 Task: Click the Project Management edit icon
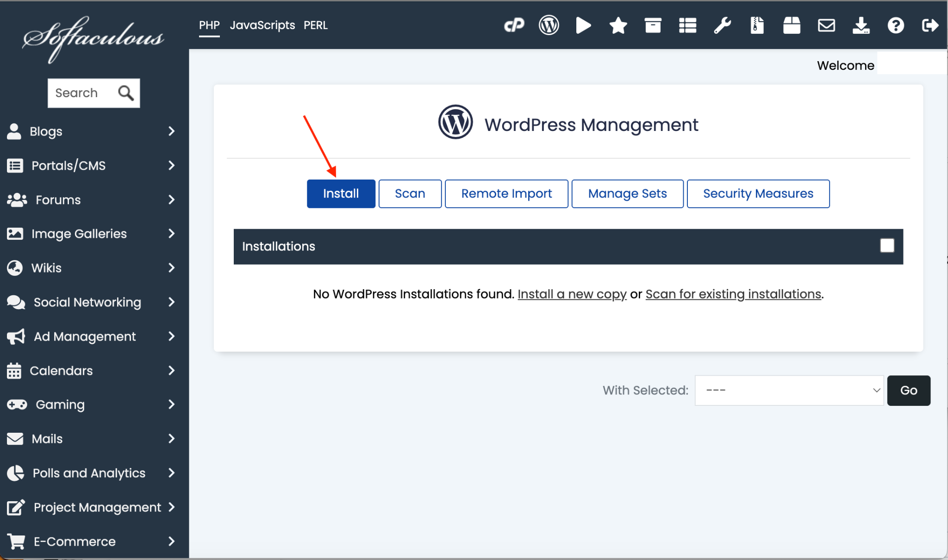16,507
